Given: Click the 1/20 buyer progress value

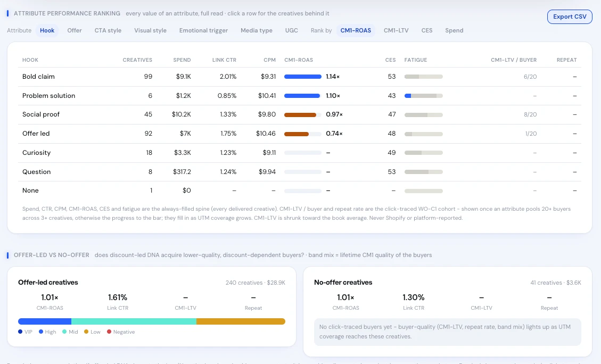Looking at the screenshot, I should point(531,134).
